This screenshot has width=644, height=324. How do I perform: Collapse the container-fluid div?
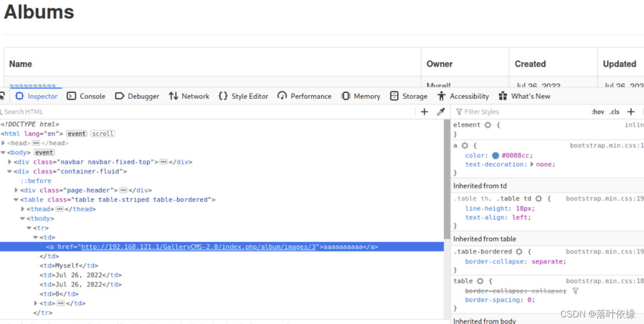(10, 171)
